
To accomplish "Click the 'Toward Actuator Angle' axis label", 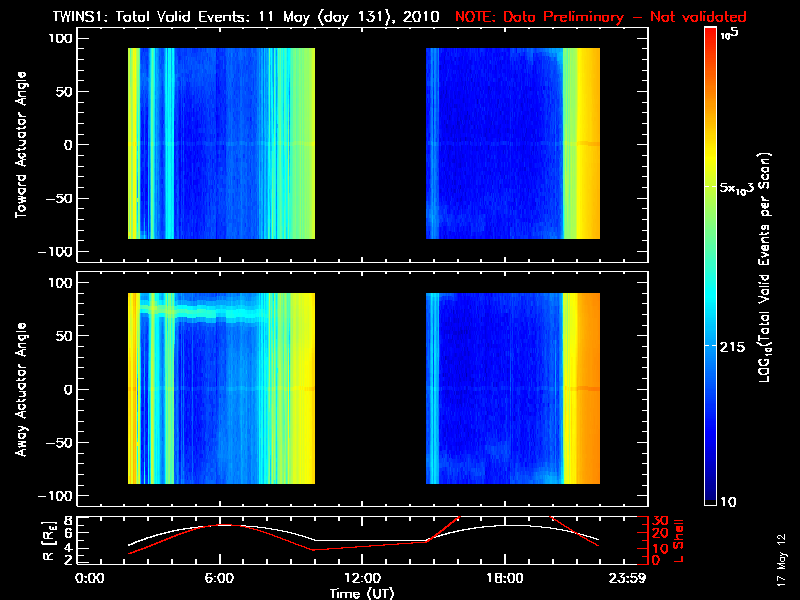I will [21, 145].
